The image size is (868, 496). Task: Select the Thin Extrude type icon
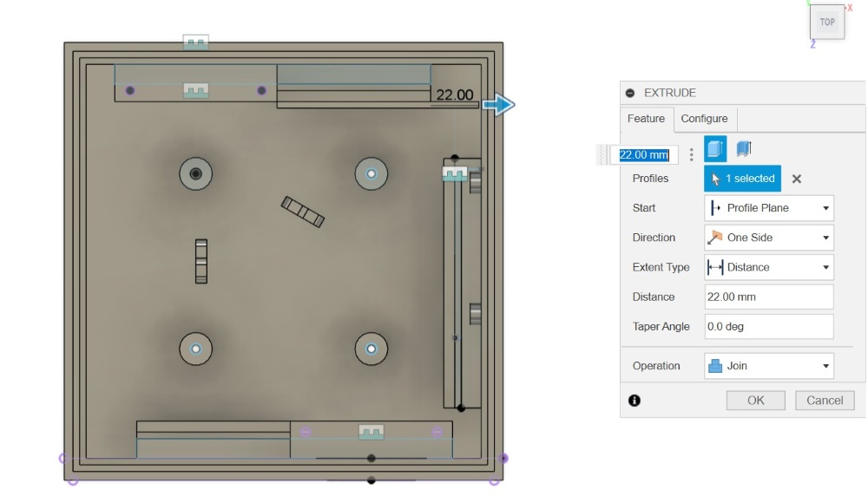pos(744,149)
